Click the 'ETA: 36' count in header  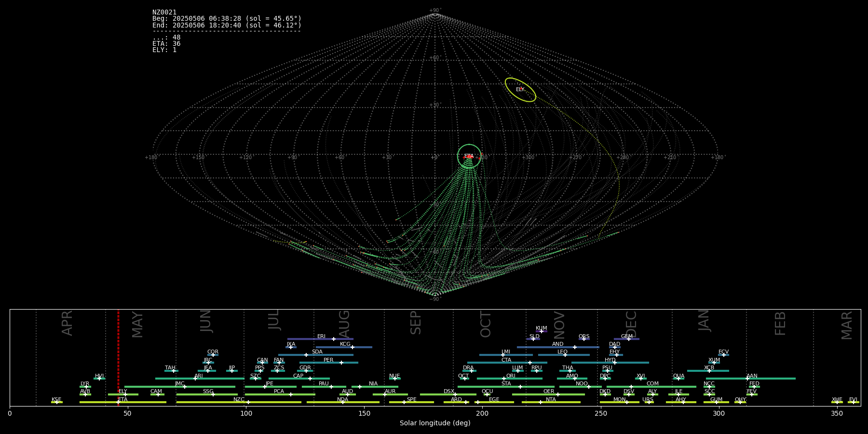[166, 44]
